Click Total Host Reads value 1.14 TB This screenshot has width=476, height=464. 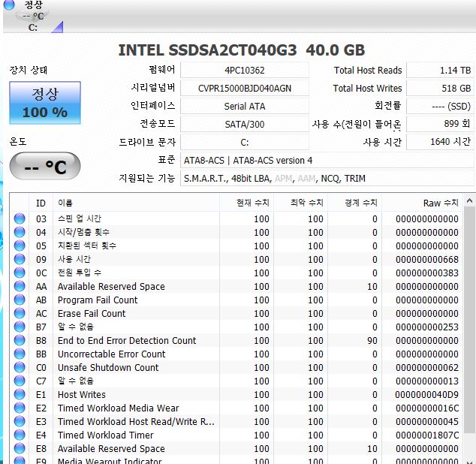click(x=440, y=70)
